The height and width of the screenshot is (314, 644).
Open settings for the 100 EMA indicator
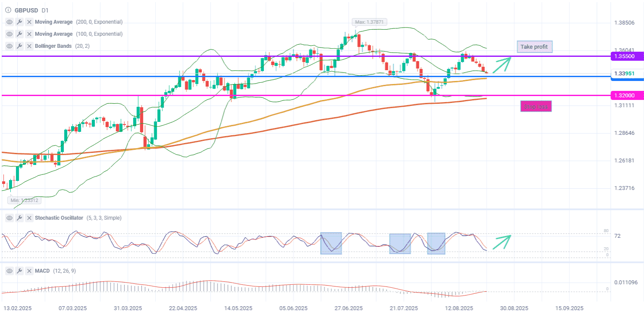(19, 34)
